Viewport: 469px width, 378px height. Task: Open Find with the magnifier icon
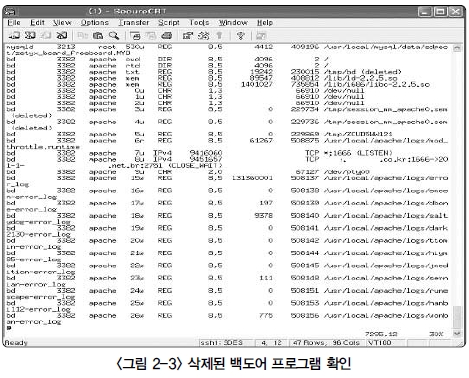tap(114, 35)
